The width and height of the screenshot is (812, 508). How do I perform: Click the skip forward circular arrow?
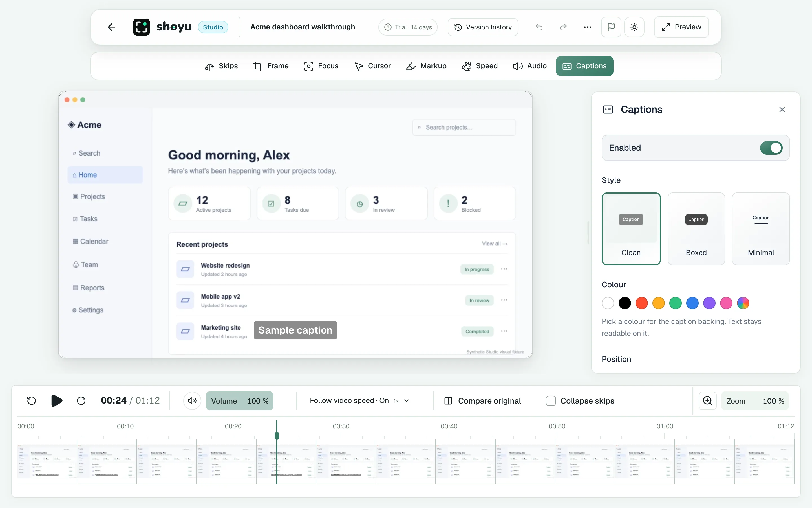81,400
